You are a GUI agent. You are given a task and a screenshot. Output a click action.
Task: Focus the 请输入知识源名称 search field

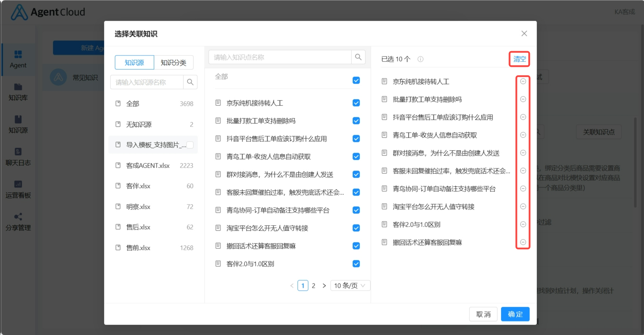147,82
